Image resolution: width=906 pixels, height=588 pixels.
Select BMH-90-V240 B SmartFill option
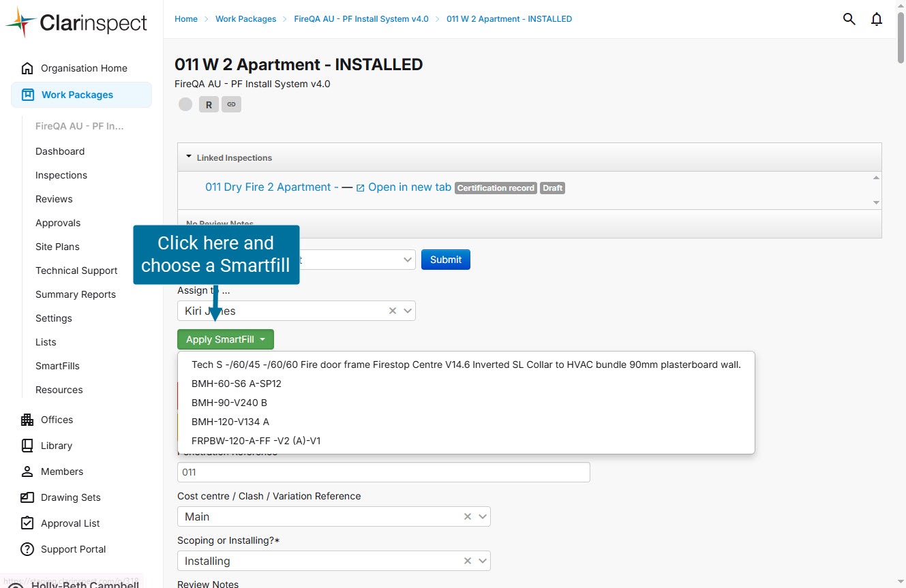(x=229, y=403)
